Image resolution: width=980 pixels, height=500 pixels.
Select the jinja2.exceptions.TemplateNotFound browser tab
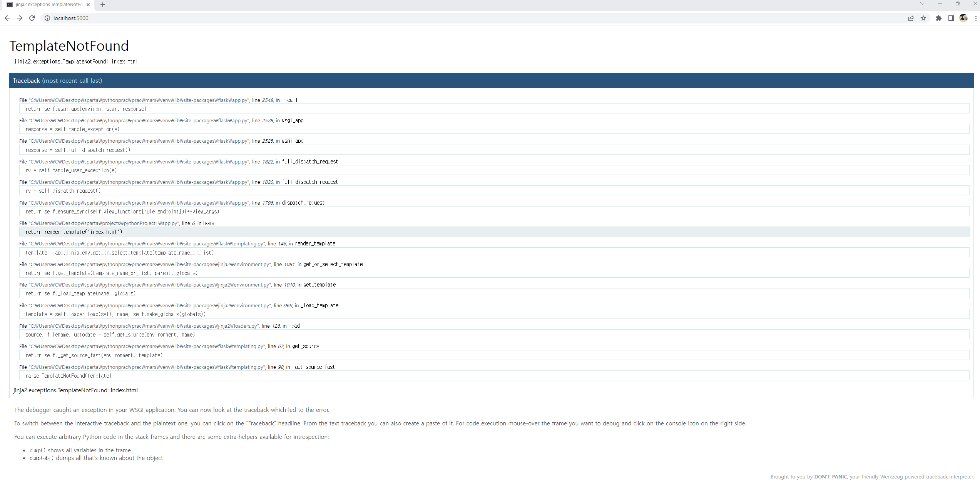48,5
